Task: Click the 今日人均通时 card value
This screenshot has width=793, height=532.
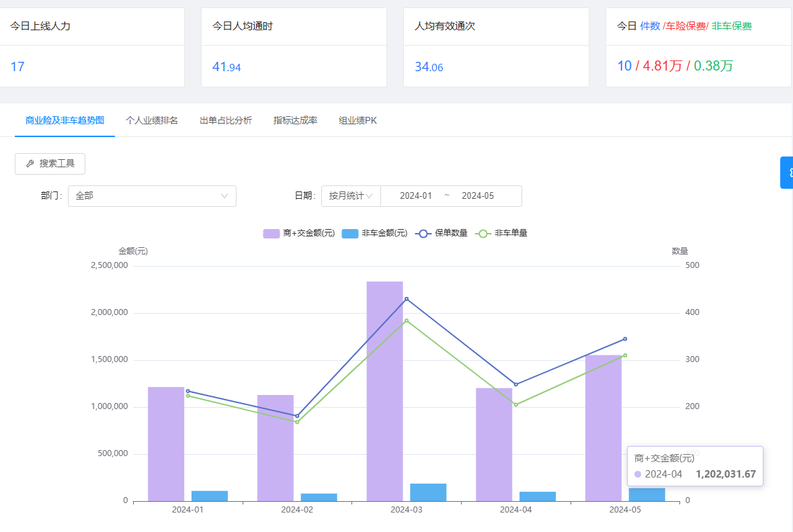Action: pos(226,67)
